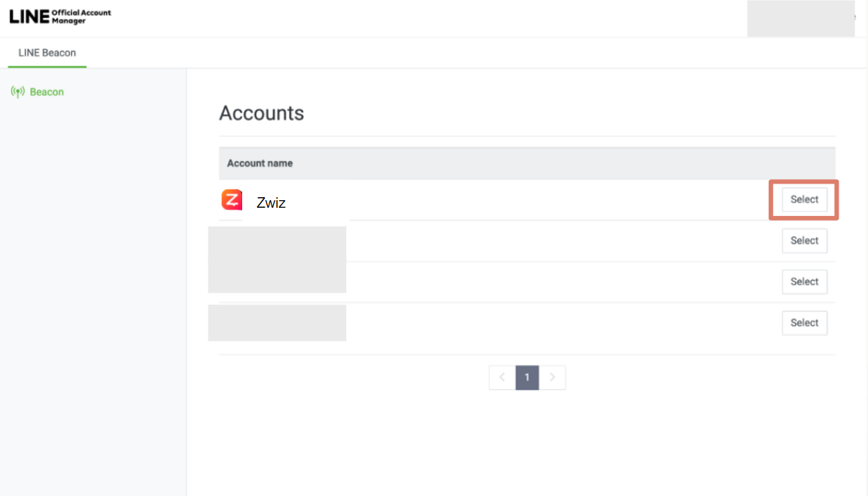
Task: Switch to the LINE Beacon tab
Action: coord(47,52)
